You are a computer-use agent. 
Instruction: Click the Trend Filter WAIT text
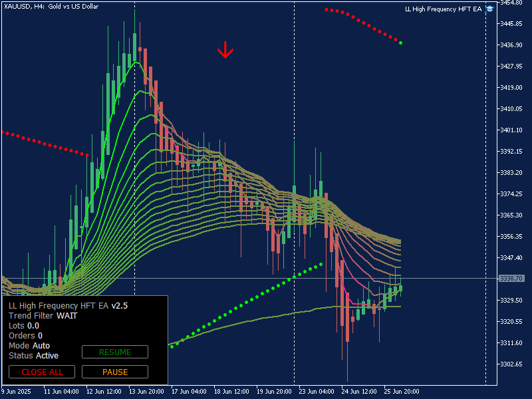click(x=43, y=315)
